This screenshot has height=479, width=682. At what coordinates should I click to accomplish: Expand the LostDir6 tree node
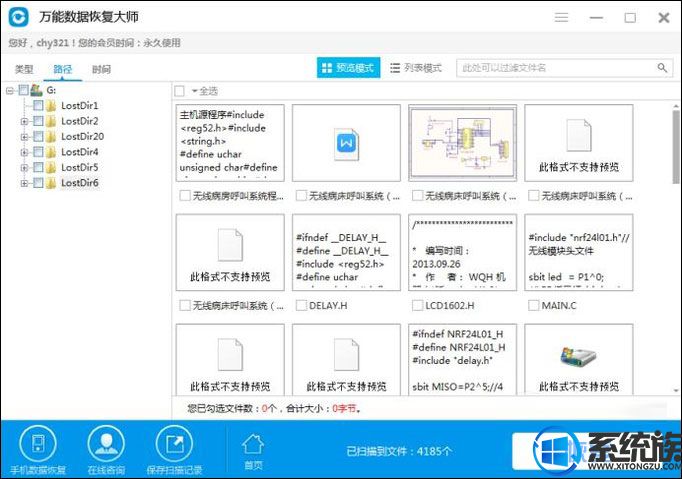24,183
